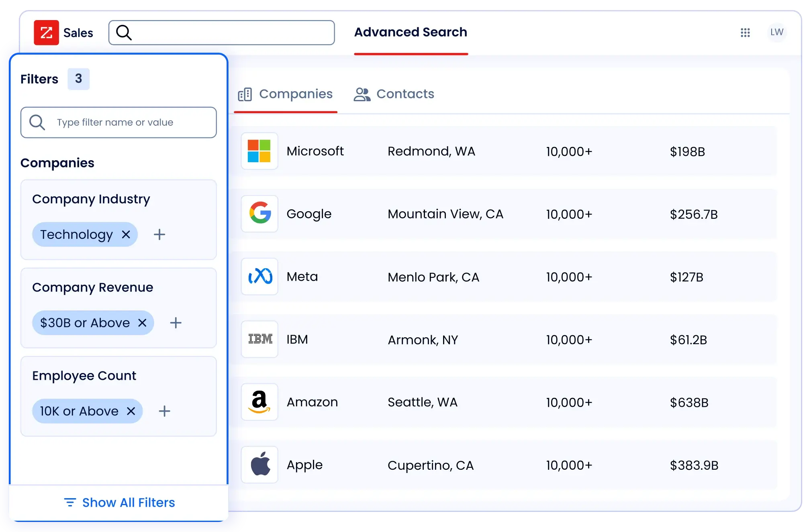Remove the 10K or Above employee filter

pos(131,411)
